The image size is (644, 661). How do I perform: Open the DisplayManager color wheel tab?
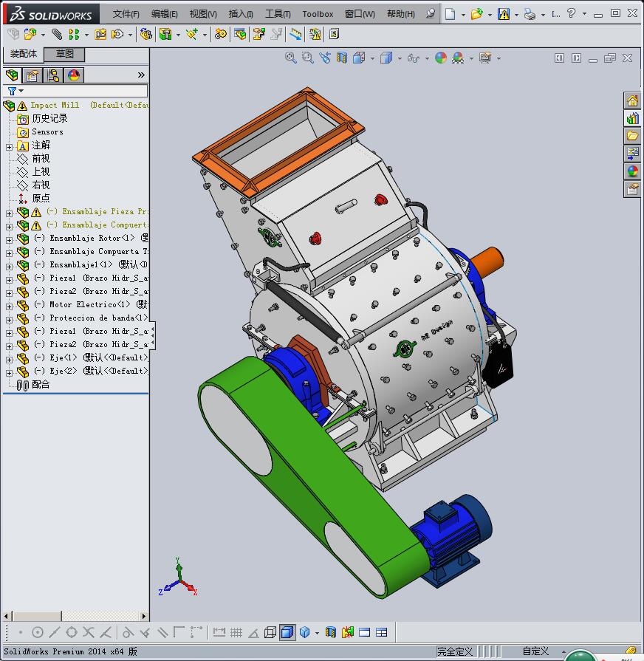pos(74,75)
